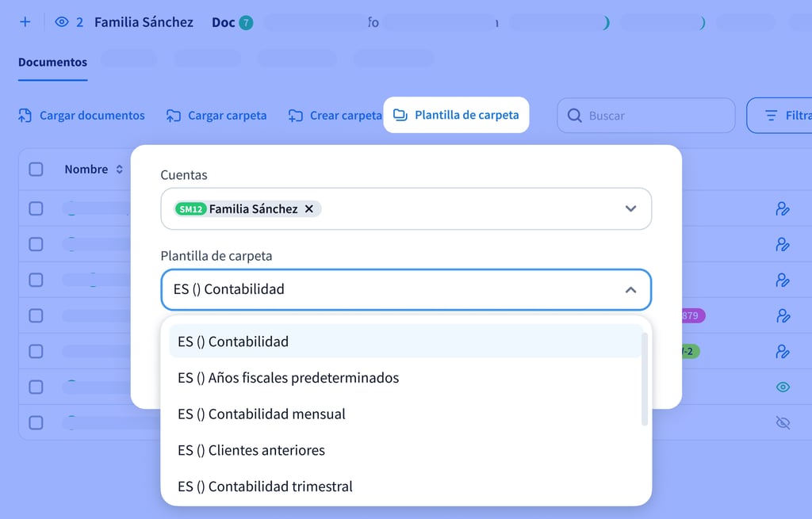Collapse the Plantilla de carpeta dropdown
Image resolution: width=812 pixels, height=519 pixels.
[x=630, y=290]
